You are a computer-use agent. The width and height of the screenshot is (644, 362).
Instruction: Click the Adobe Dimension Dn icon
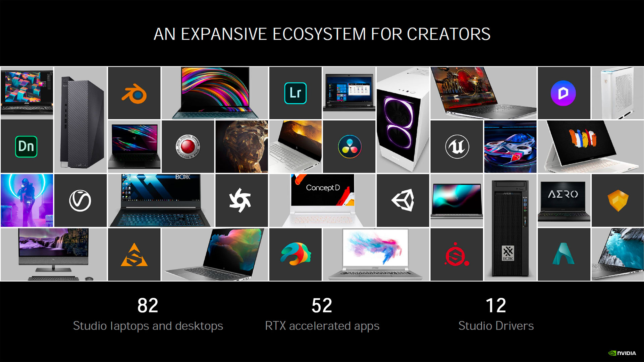click(x=26, y=146)
